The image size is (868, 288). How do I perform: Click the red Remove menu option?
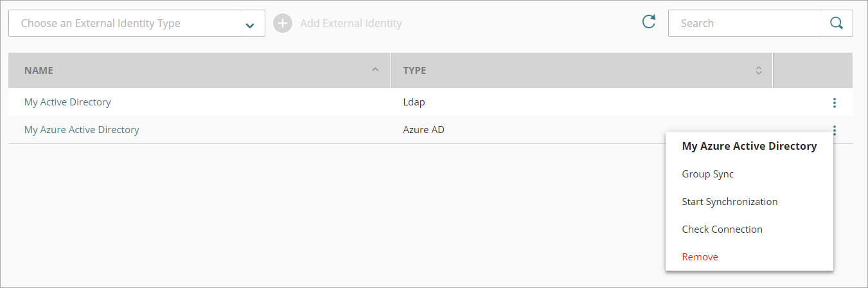700,257
